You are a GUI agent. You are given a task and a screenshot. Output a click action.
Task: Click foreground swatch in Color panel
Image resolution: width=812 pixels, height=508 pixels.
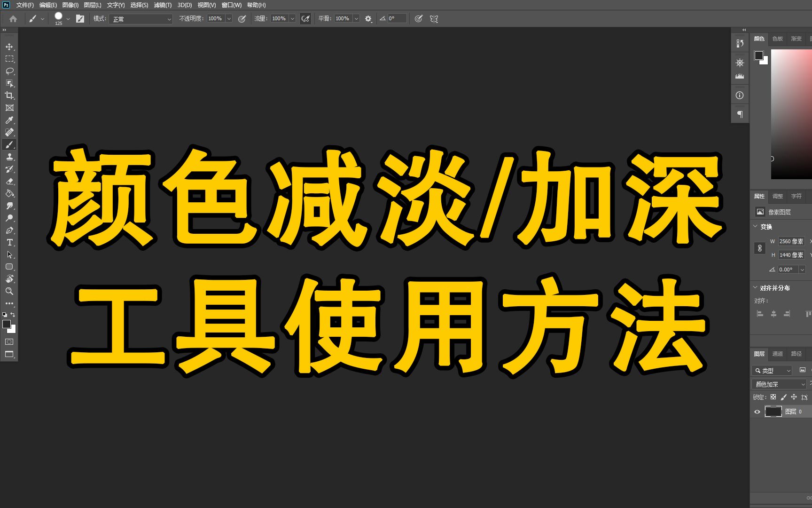[758, 56]
